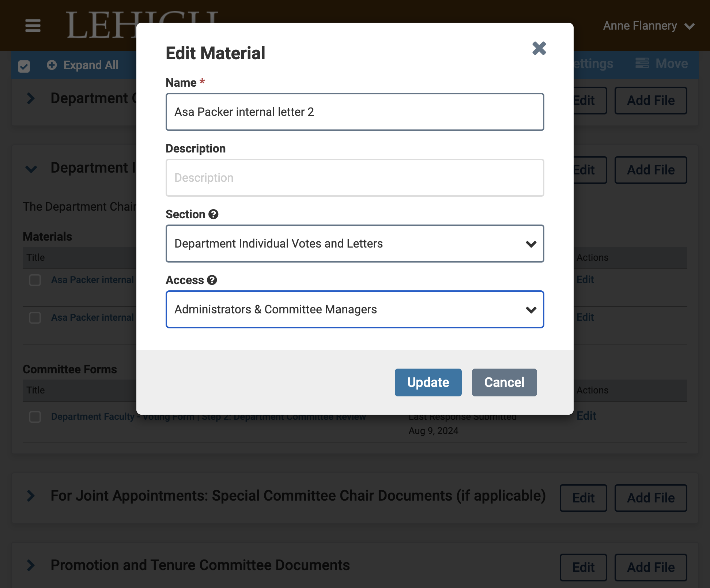Image resolution: width=710 pixels, height=588 pixels.
Task: Click the Section help question mark icon
Action: [214, 214]
